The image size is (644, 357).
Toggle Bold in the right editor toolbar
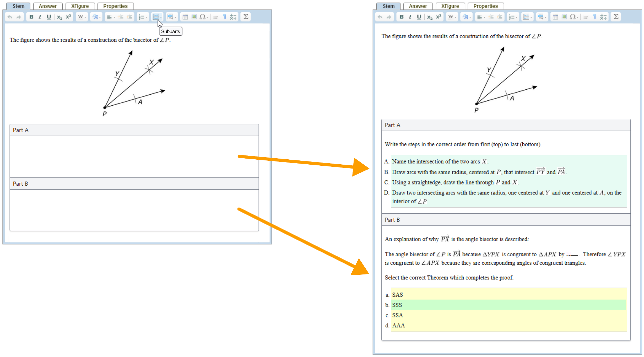pos(402,17)
